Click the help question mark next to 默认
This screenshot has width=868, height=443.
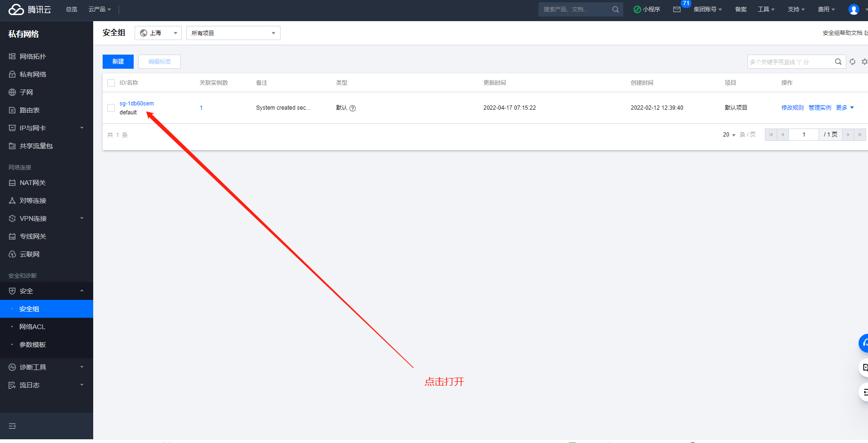click(x=353, y=108)
